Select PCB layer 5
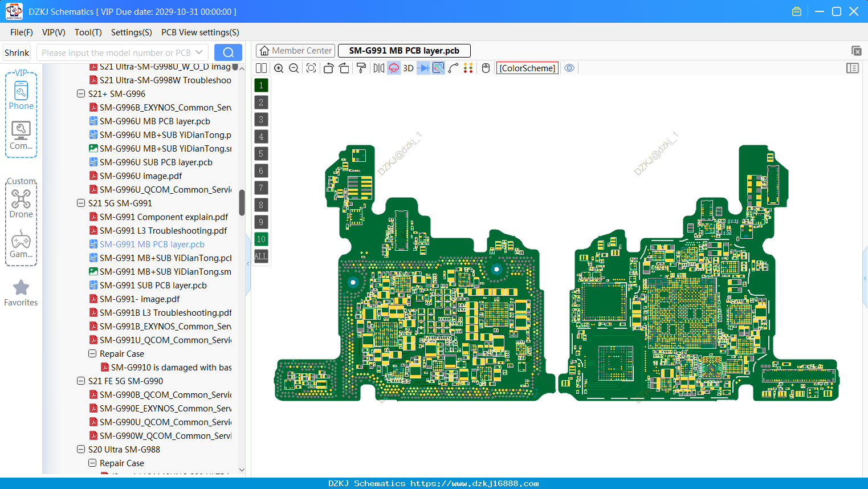This screenshot has height=489, width=868. (x=261, y=154)
